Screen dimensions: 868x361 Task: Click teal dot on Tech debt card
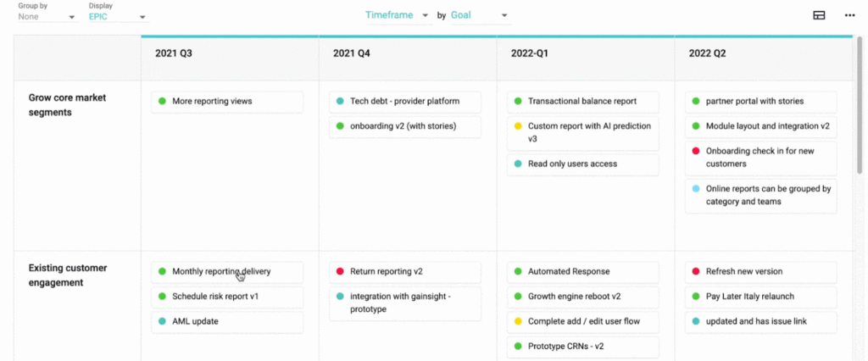(x=340, y=102)
